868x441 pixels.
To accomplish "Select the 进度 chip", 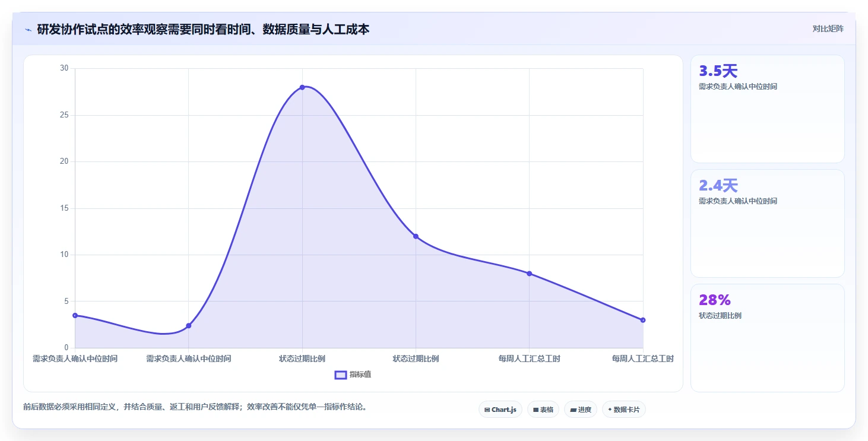I will tap(581, 410).
